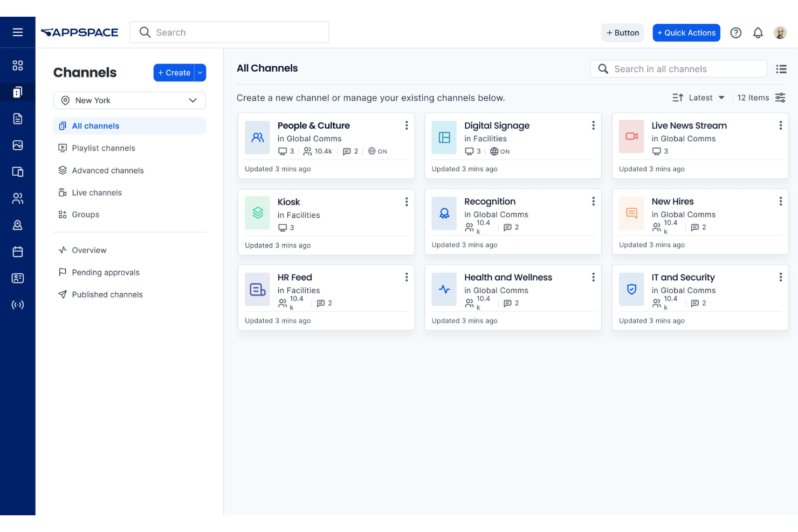Viewport: 798px width, 532px height.
Task: Expand the New York location dropdown
Action: [130, 100]
